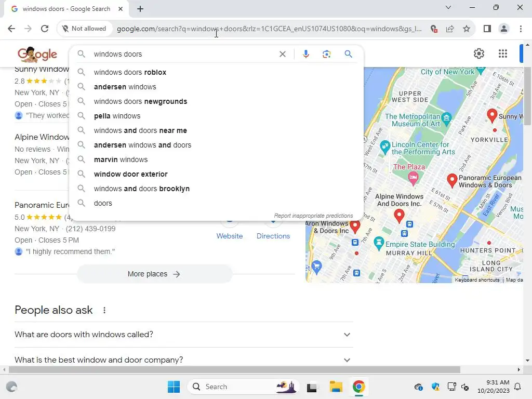Viewport: 532px width, 399px height.
Task: Choose suggestion windows doors newgrounds
Action: click(x=216, y=101)
